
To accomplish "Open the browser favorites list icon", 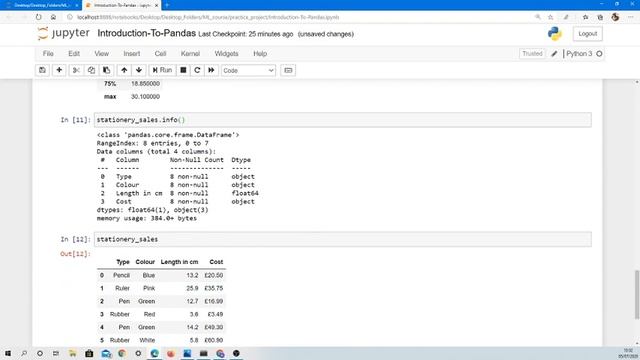I will click(x=585, y=17).
